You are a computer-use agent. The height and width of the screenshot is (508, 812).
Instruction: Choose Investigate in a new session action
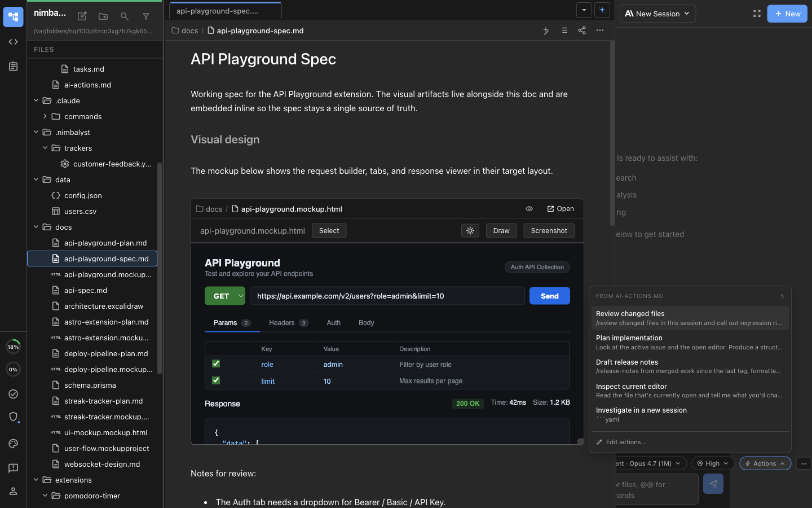tap(690, 414)
